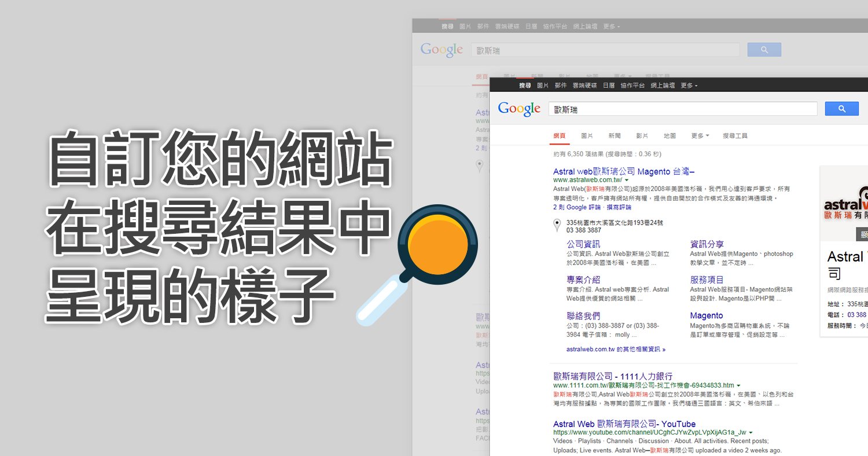Screen dimensions: 868x456
Task: Click astralweb.com.tw 的其他相關資訊 link
Action: point(616,350)
